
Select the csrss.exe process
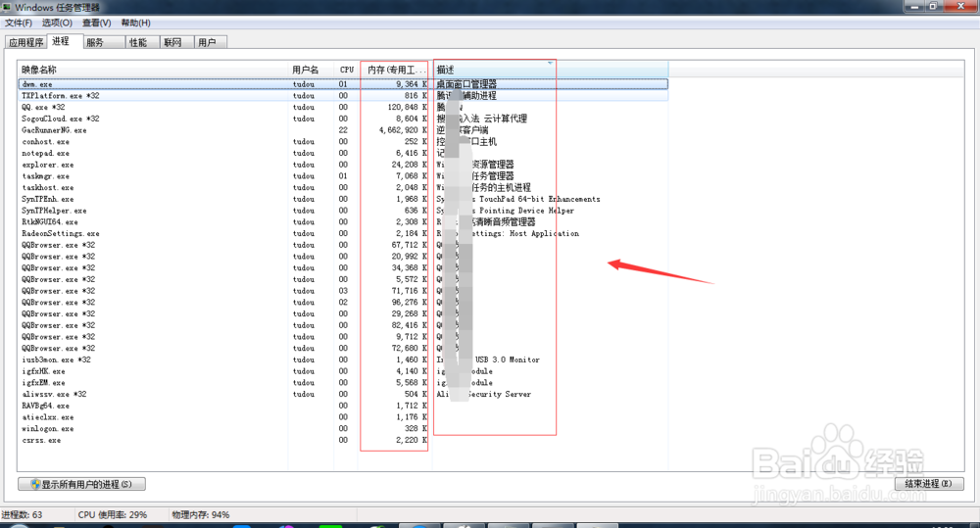(x=343, y=441)
